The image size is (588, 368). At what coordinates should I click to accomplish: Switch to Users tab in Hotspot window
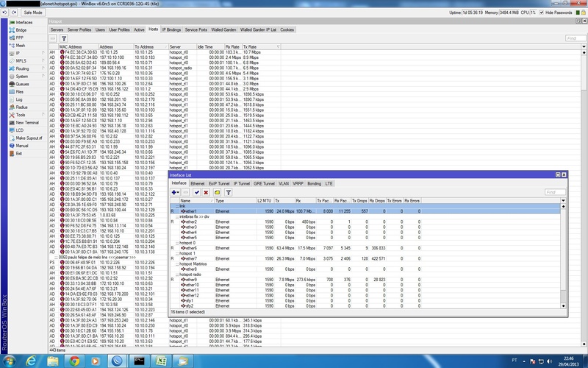click(100, 29)
